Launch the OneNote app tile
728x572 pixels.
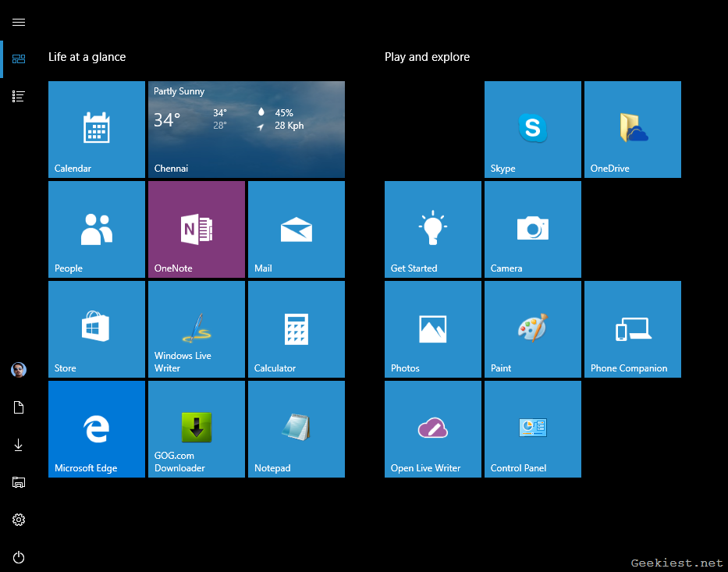[197, 229]
